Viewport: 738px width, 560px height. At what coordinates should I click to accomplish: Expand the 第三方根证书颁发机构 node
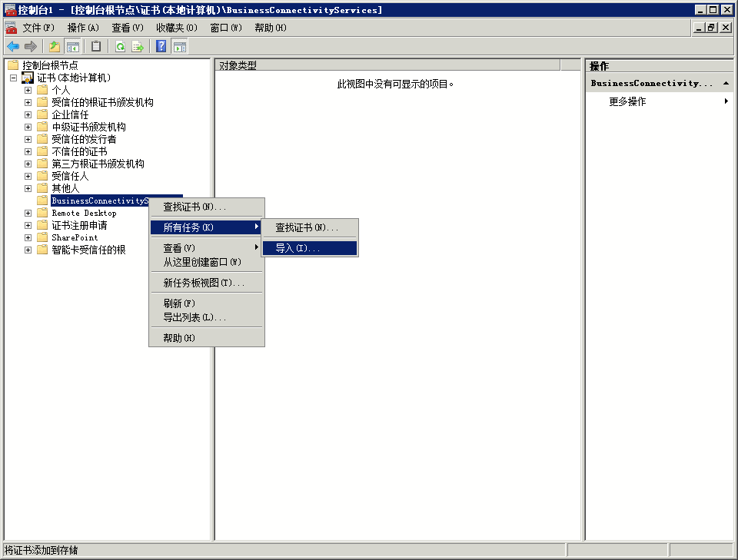(x=28, y=164)
